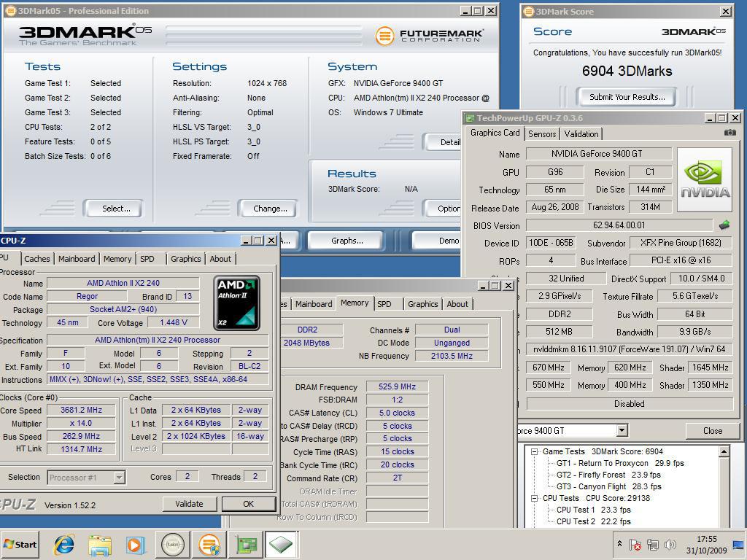
Task: Click Select... button under Tests
Action: click(x=114, y=209)
